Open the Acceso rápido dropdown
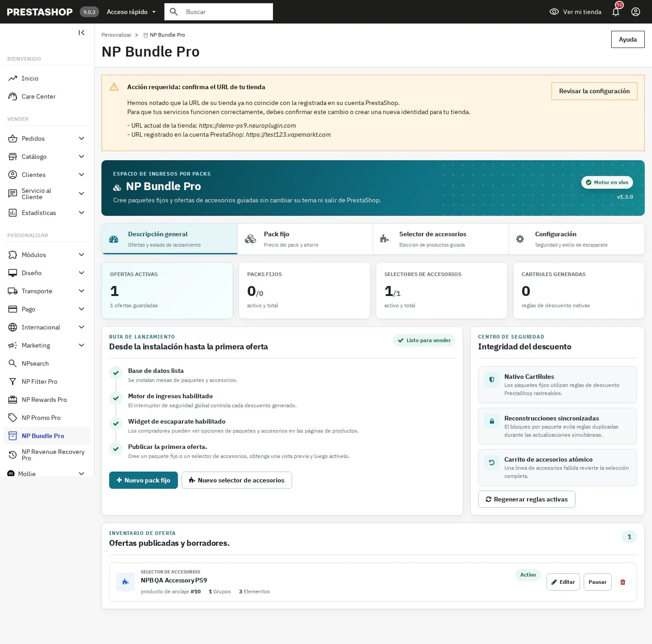Screen dimensions: 652x644 [131, 12]
